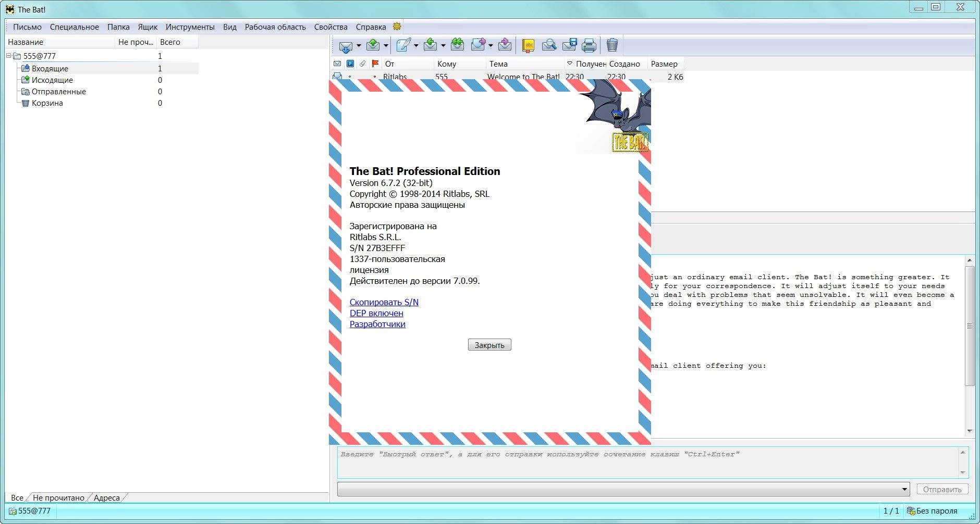This screenshot has height=524, width=980.
Task: Switch to the Все tab
Action: (x=17, y=497)
